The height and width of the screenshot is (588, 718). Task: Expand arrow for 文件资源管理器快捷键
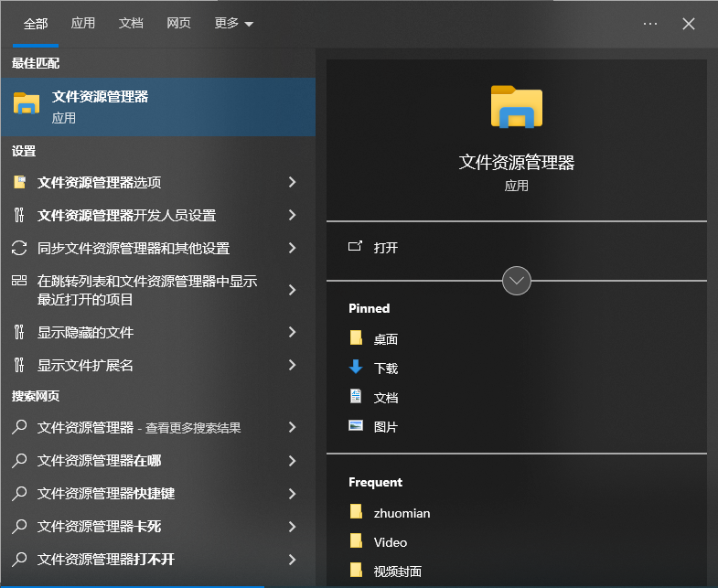[x=292, y=494]
